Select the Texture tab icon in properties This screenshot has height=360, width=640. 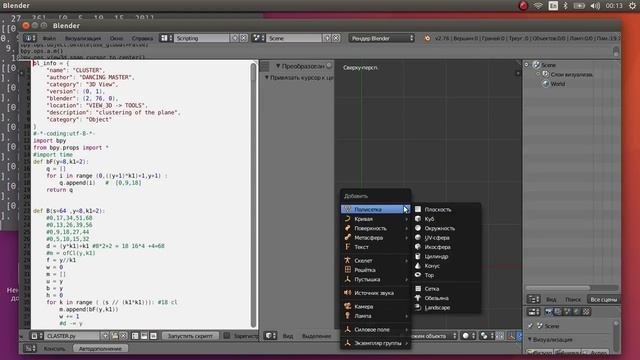pyautogui.click(x=586, y=312)
